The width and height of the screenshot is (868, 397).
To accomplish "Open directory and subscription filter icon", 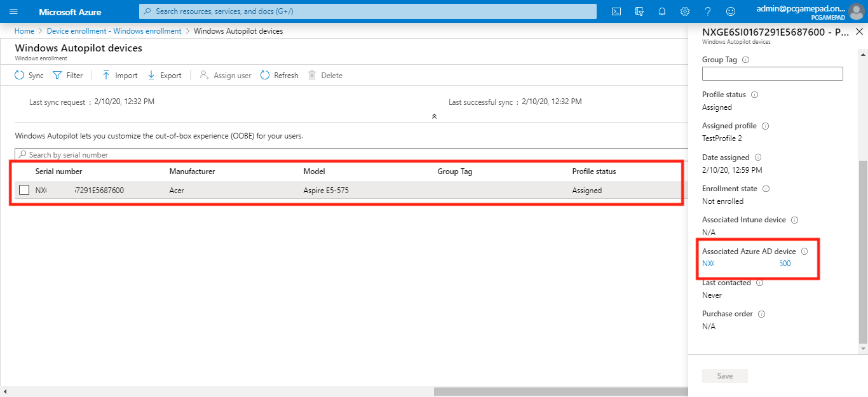I will (639, 11).
